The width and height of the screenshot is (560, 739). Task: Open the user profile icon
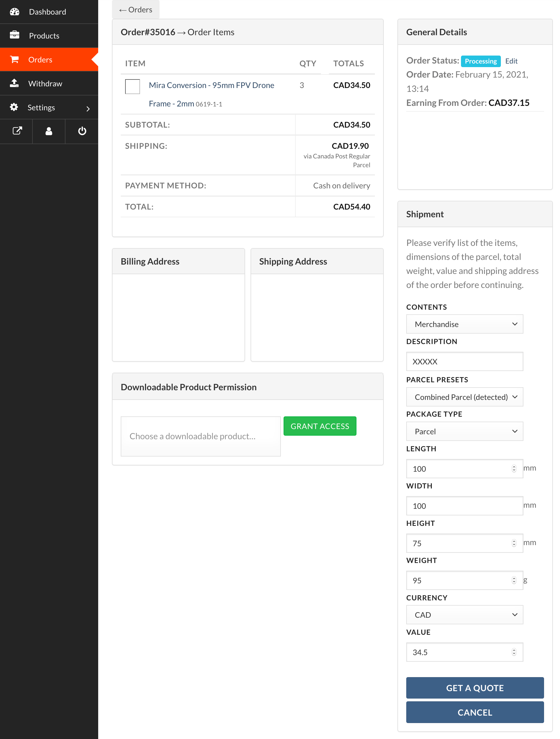tap(49, 131)
